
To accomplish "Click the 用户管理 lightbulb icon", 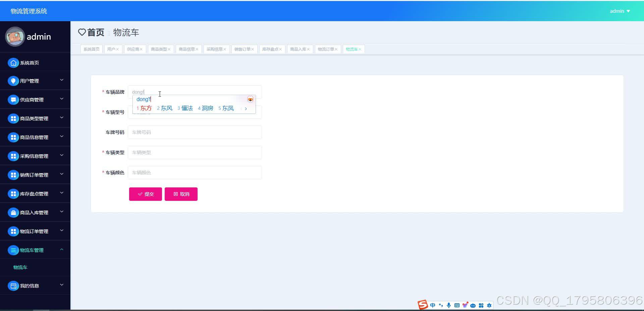I will coord(13,81).
